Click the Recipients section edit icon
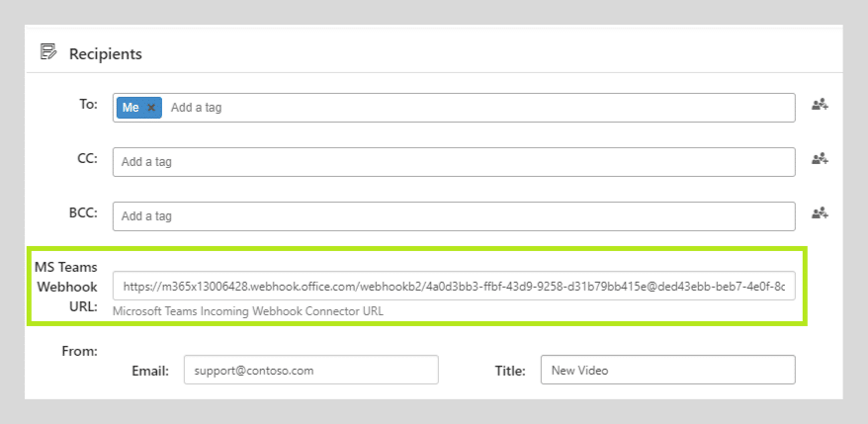 pyautogui.click(x=48, y=52)
